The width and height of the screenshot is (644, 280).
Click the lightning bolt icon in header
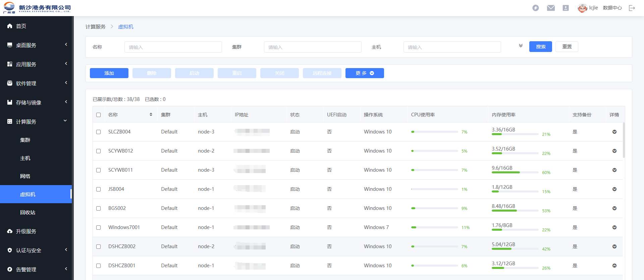click(x=536, y=8)
